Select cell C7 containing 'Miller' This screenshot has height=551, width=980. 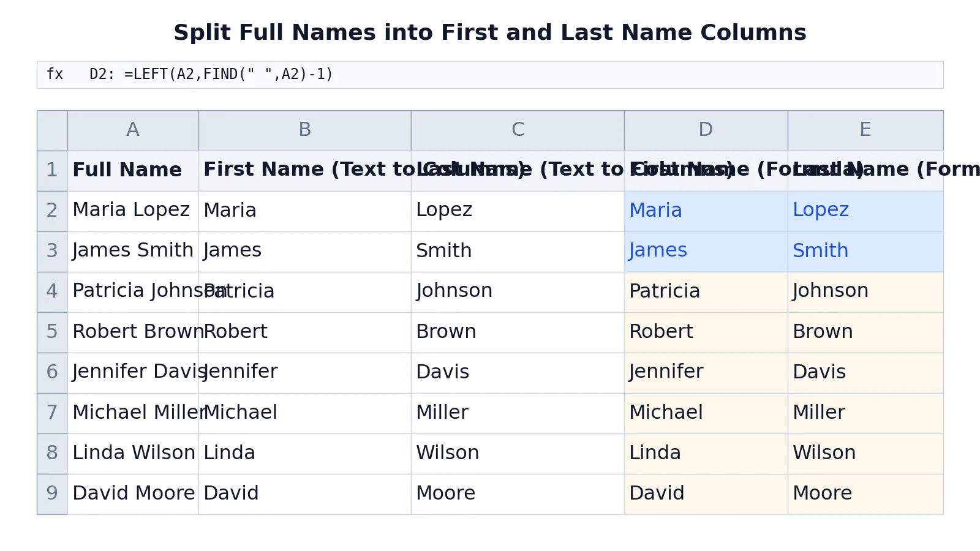[x=518, y=413]
